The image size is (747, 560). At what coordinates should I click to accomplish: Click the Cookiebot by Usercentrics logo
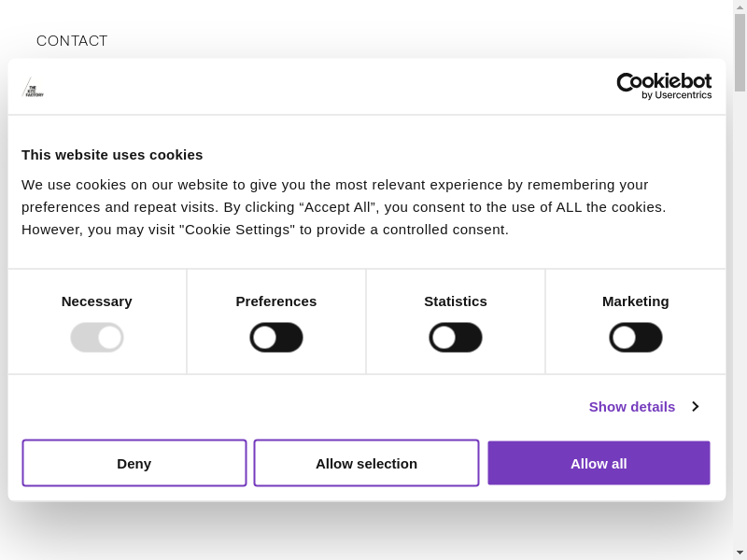(664, 86)
